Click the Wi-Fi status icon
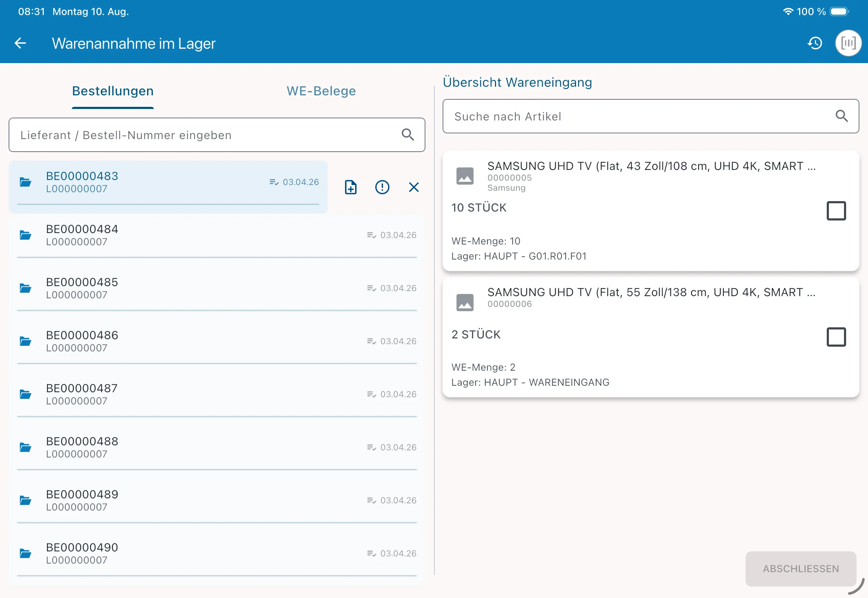Viewport: 868px width, 598px height. pyautogui.click(x=788, y=11)
